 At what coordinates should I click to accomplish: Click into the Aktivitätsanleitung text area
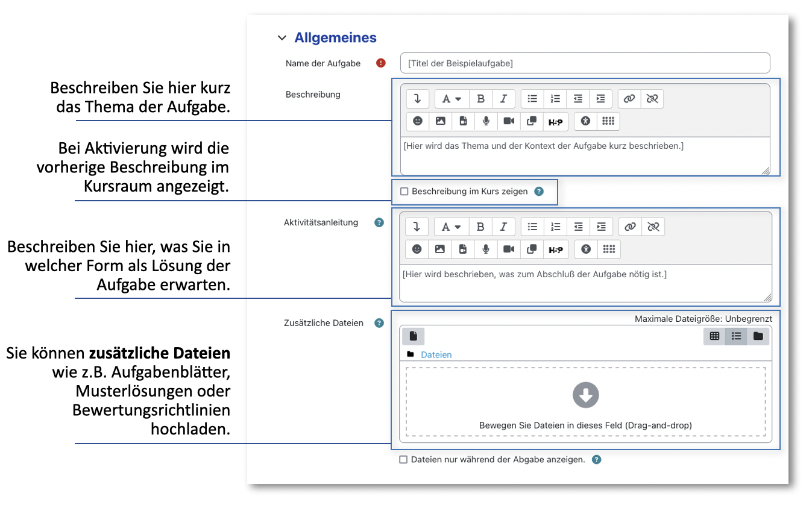pos(585,282)
